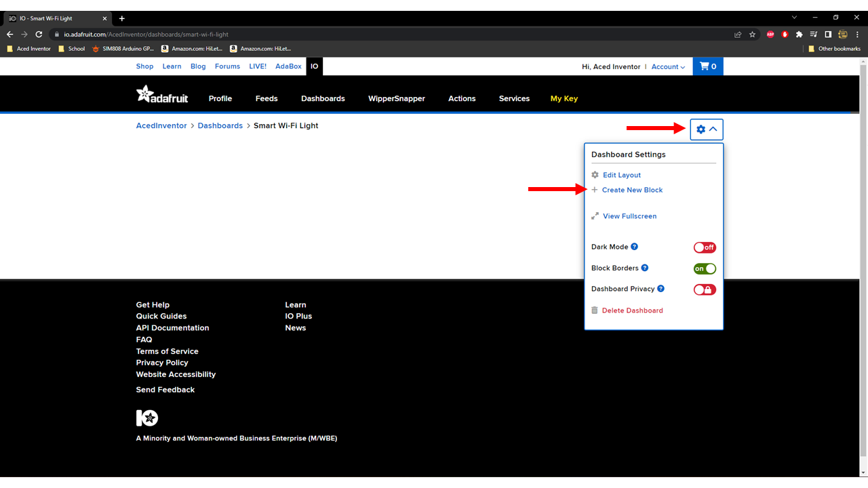Open API Documentation footer link

pyautogui.click(x=172, y=328)
